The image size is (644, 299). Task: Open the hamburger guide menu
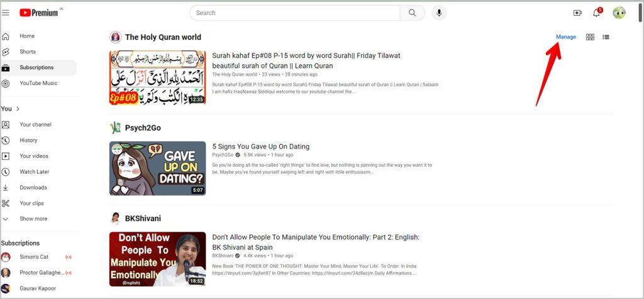[5, 13]
